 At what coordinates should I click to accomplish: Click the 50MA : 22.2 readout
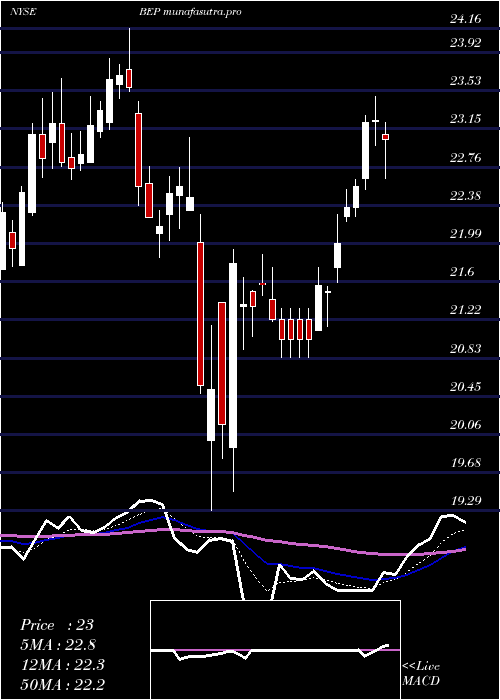tap(62, 684)
